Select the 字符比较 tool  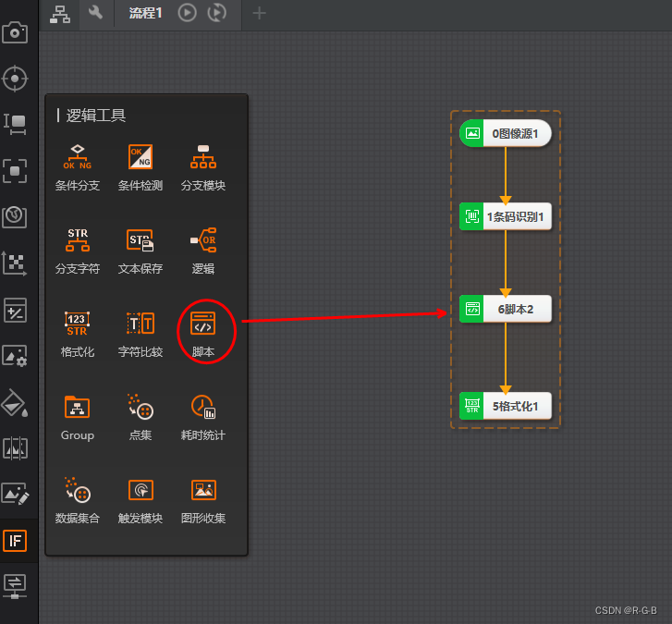(x=141, y=334)
